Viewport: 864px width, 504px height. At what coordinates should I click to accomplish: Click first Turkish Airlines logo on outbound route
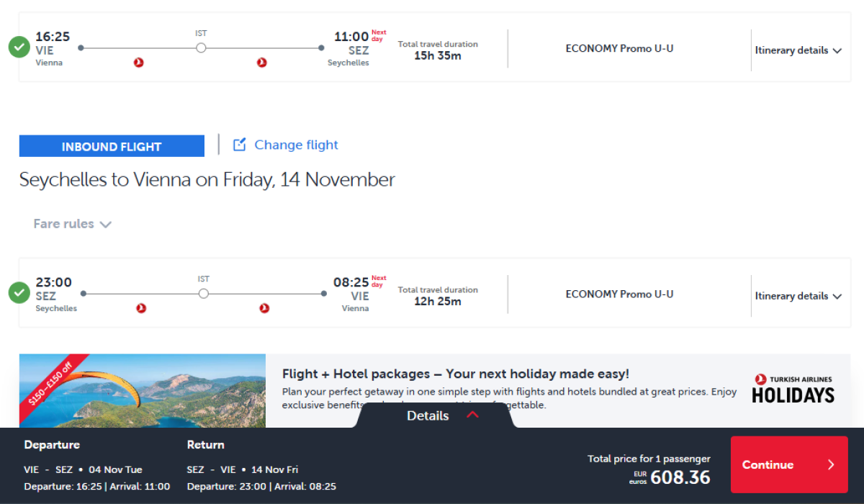click(x=139, y=63)
